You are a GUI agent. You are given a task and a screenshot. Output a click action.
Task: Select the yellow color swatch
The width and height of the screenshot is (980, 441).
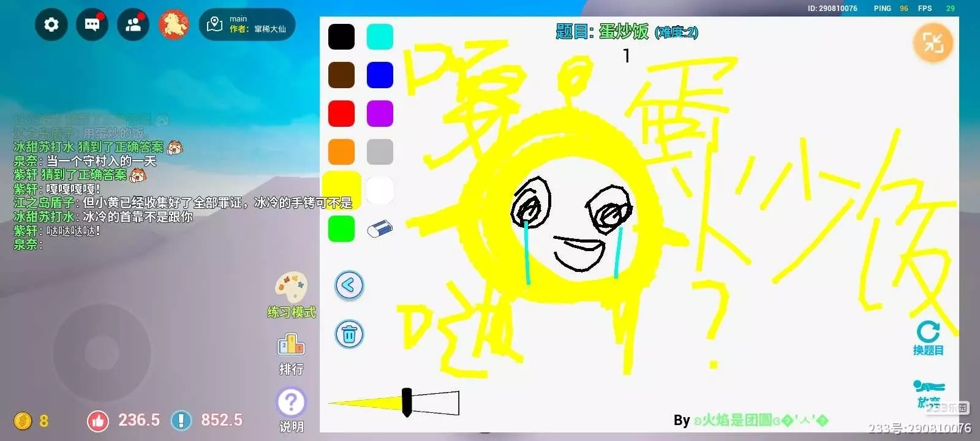(x=341, y=190)
